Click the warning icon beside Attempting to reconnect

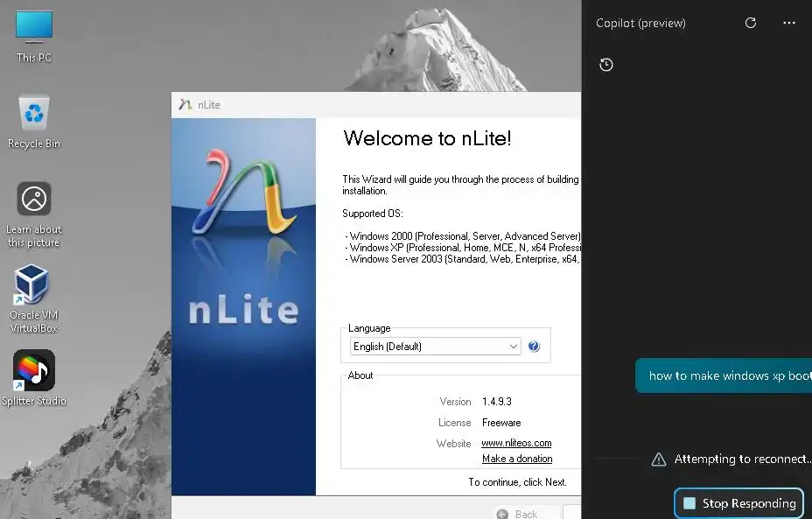pyautogui.click(x=658, y=459)
